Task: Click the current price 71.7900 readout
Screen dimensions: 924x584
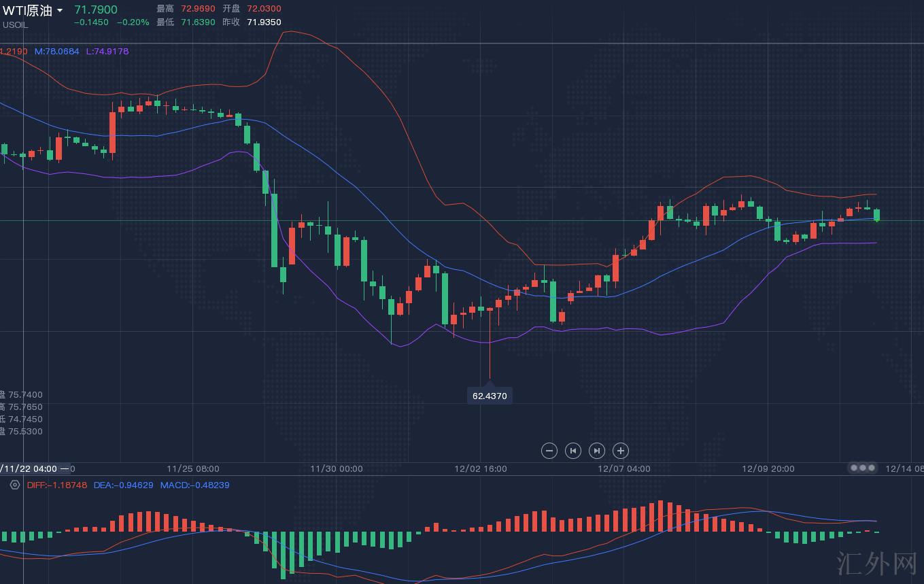Action: [95, 10]
